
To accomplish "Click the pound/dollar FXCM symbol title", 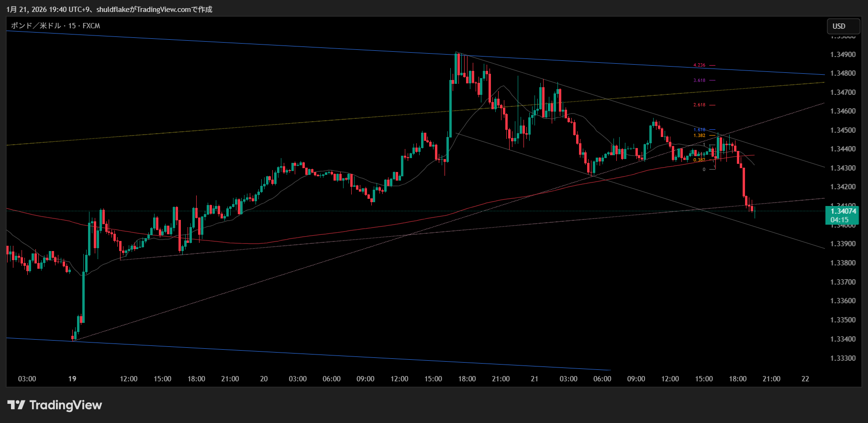I will click(x=56, y=26).
